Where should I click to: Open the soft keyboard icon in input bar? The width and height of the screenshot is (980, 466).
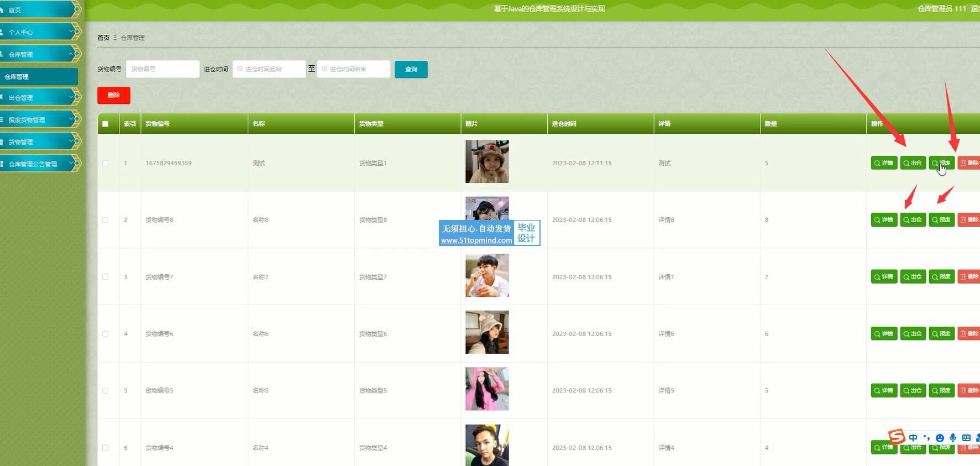click(x=966, y=437)
